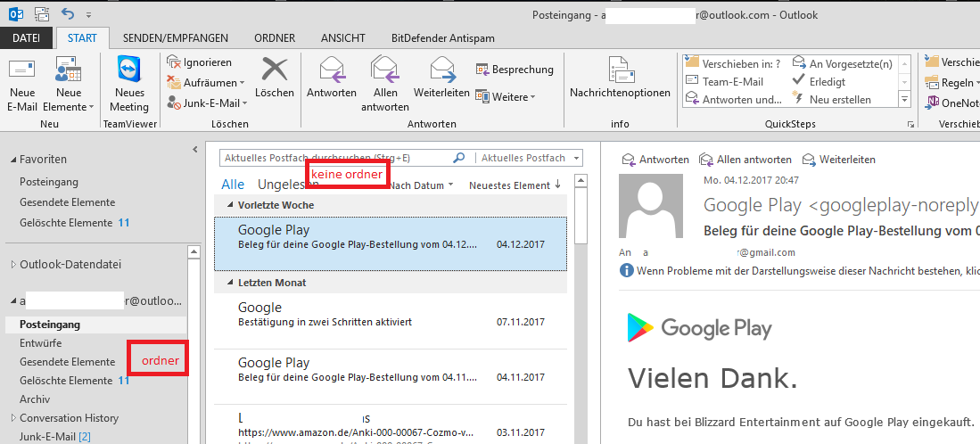Screen dimensions: 980x444
Task: Collapse the Vorletzte Woche group
Action: pos(231,205)
